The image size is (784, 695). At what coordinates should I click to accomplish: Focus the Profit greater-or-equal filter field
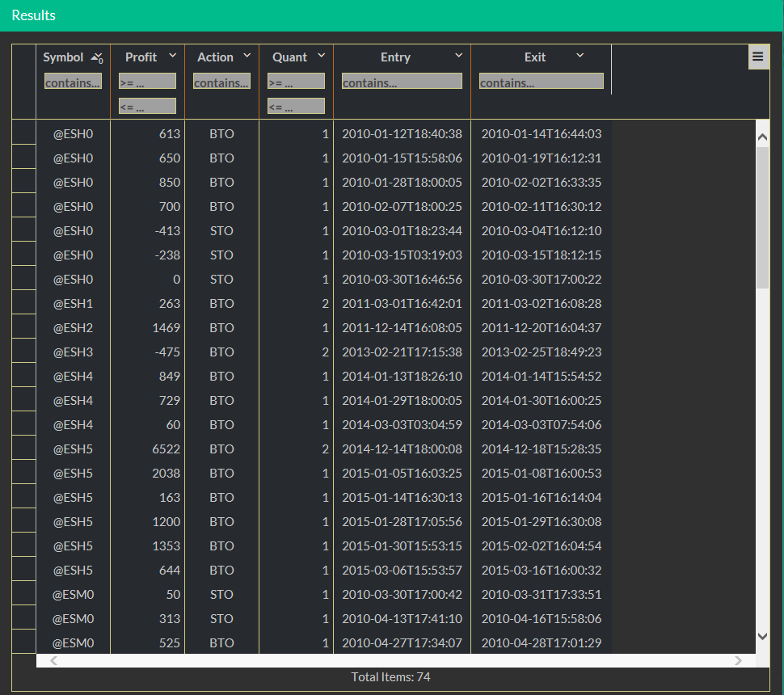click(x=147, y=81)
